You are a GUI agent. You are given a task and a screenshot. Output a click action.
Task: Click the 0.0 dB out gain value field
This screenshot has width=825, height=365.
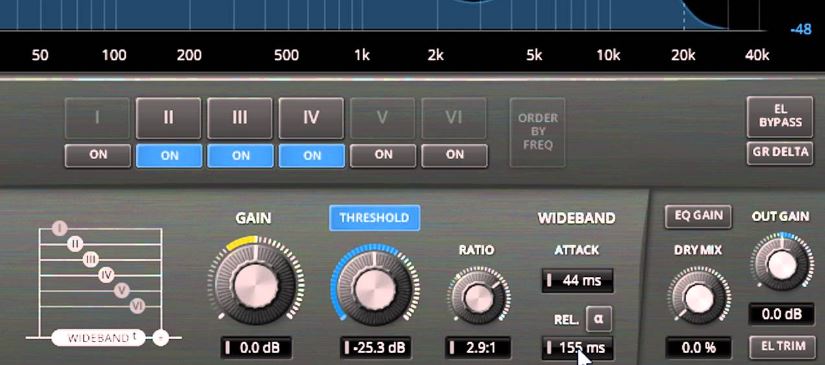pyautogui.click(x=782, y=315)
